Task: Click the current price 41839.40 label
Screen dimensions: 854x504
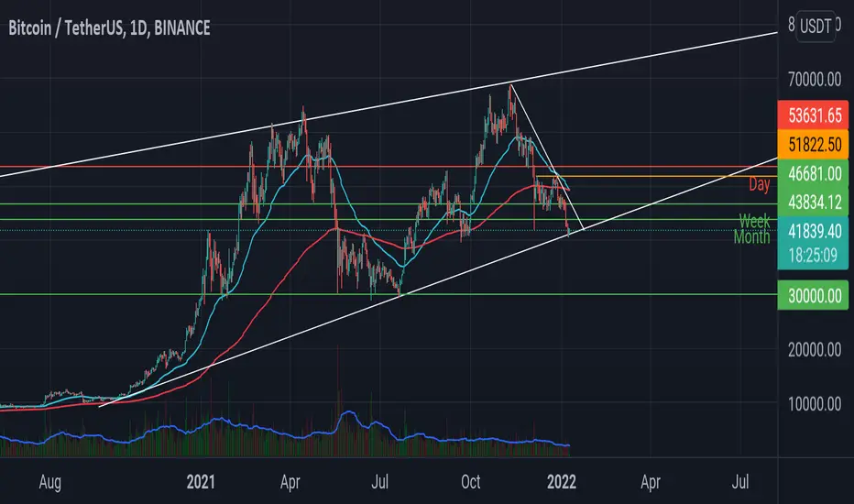Action: click(x=815, y=231)
